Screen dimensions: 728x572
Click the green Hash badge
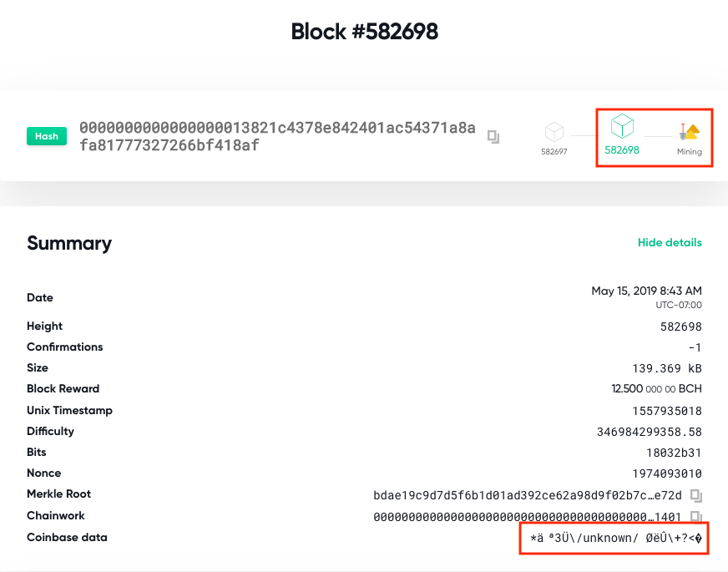[47, 136]
